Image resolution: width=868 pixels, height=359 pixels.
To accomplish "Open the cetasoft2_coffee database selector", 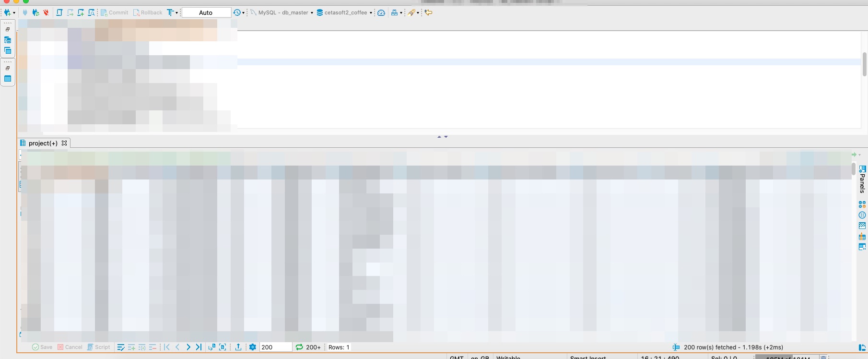I will (x=344, y=12).
